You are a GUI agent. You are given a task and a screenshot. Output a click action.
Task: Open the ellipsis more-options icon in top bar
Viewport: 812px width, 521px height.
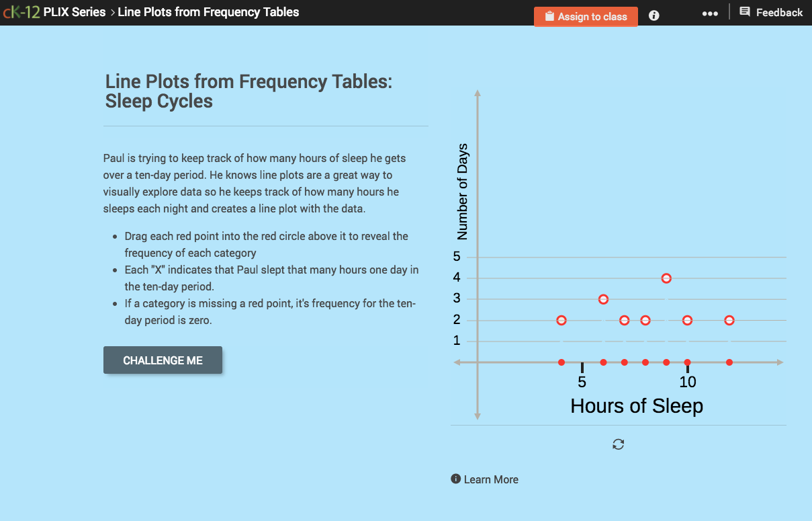[710, 13]
